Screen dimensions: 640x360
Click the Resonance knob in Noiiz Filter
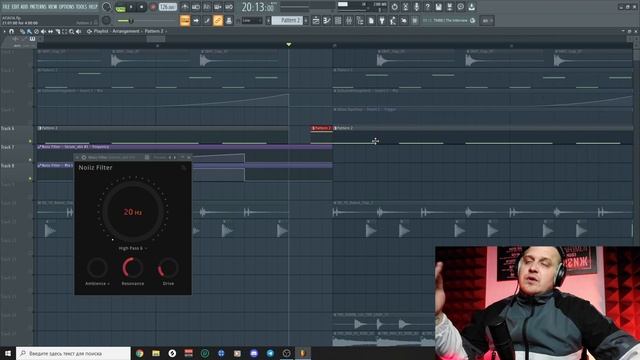pyautogui.click(x=133, y=268)
